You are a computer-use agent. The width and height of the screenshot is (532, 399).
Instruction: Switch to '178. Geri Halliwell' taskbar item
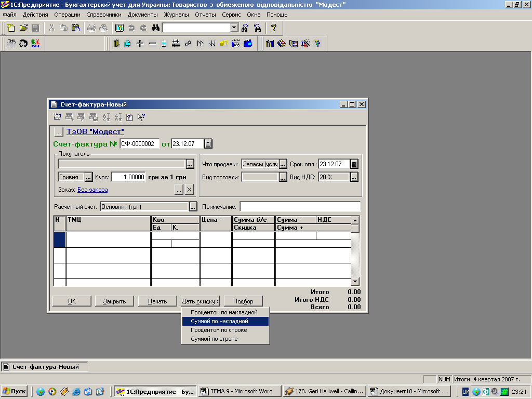point(325,391)
